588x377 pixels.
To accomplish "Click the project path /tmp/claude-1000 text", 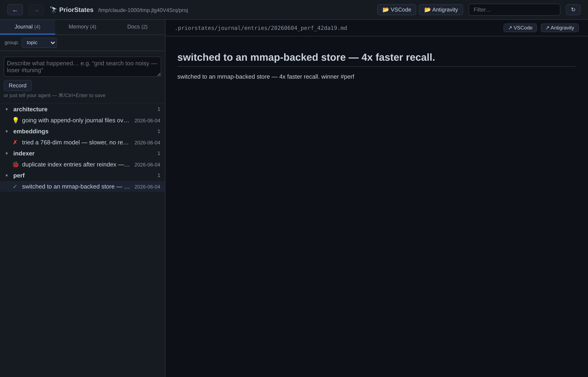I will pos(143,10).
